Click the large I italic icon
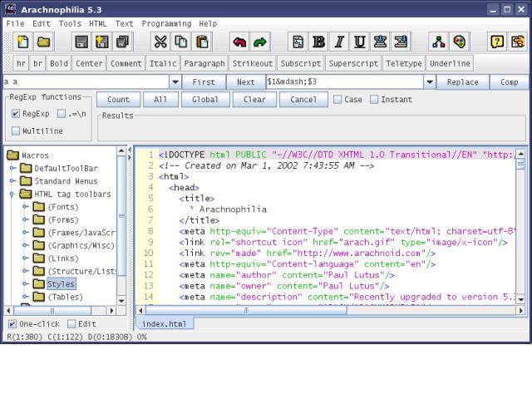 pos(339,42)
